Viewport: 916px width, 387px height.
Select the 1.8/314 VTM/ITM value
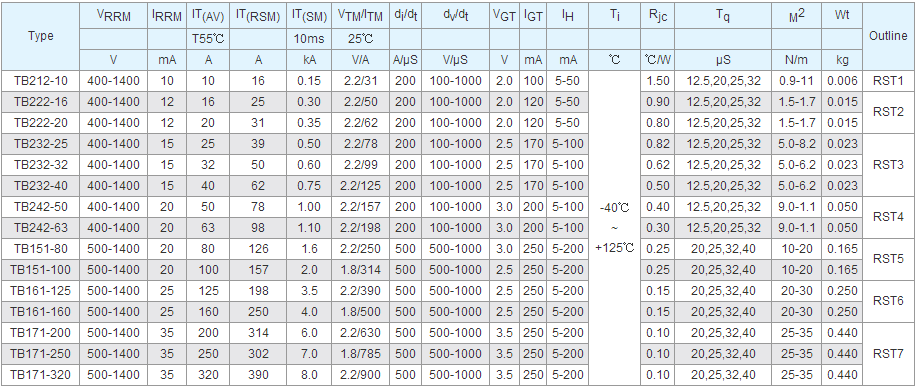360,270
